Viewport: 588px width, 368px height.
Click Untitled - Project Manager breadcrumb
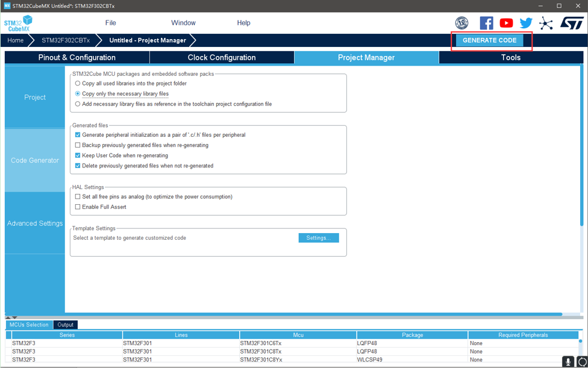(148, 40)
